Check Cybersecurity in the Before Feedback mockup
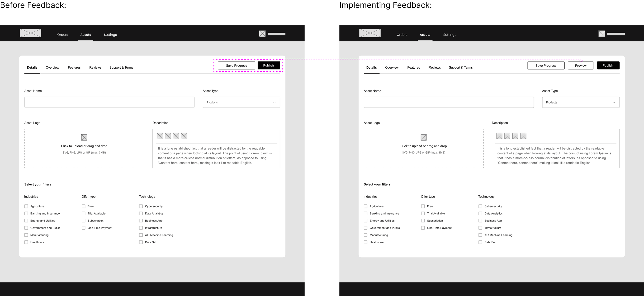644x296 pixels. coord(141,206)
